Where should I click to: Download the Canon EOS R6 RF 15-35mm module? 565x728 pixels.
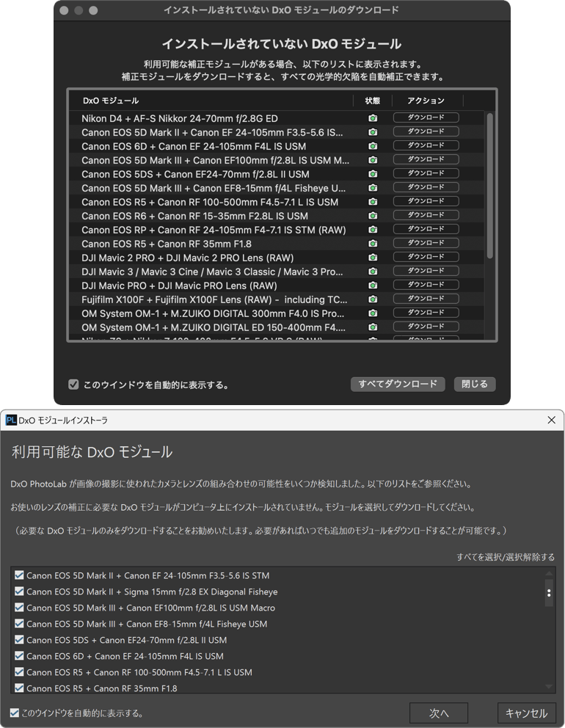426,215
